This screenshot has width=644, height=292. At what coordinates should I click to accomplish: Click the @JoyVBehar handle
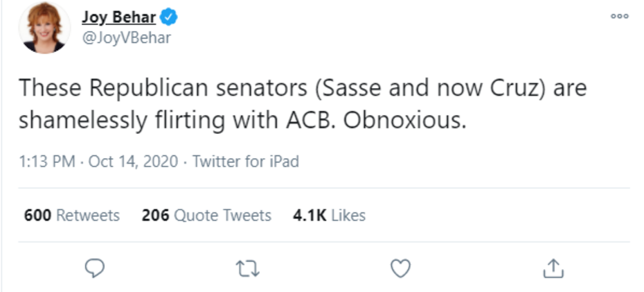[126, 38]
